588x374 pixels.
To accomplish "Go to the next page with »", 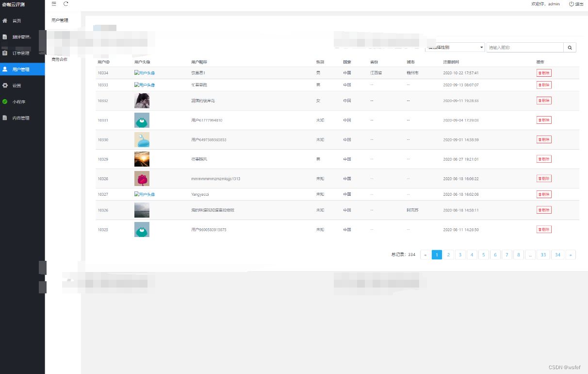I will [571, 255].
